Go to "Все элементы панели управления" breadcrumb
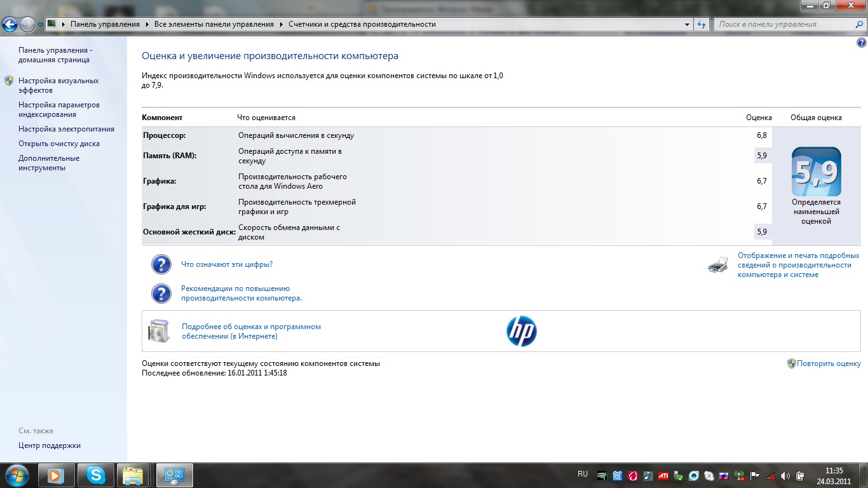This screenshot has height=488, width=868. pyautogui.click(x=214, y=24)
